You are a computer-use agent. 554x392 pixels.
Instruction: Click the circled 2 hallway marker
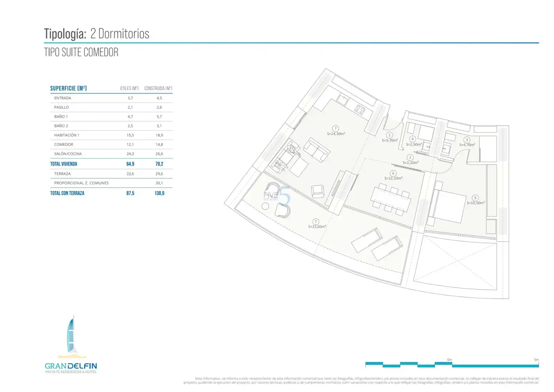tap(410, 158)
